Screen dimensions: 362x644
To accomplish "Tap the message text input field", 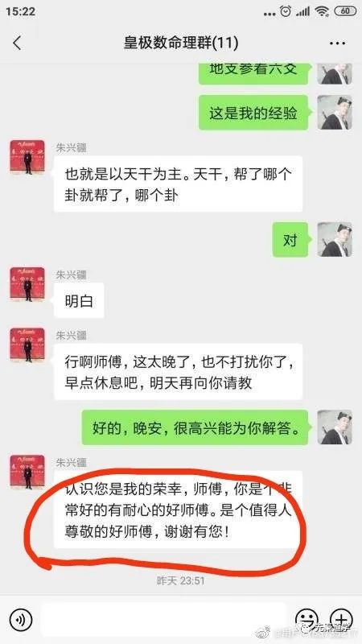I will tap(163, 619).
